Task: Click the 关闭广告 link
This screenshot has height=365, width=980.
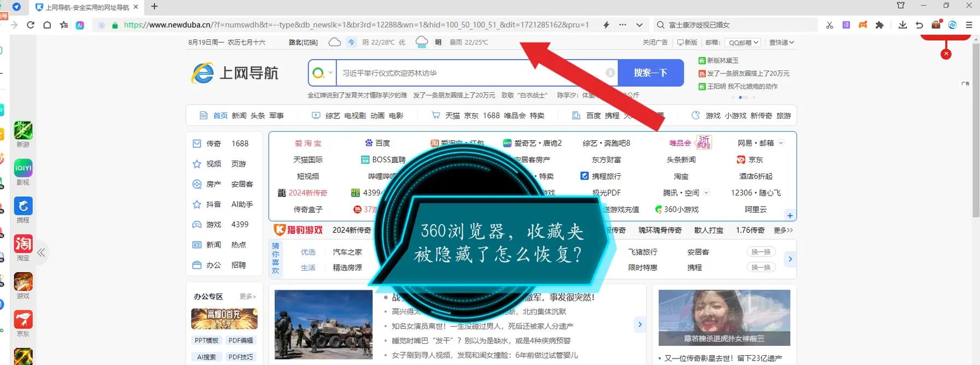Action: coord(655,43)
